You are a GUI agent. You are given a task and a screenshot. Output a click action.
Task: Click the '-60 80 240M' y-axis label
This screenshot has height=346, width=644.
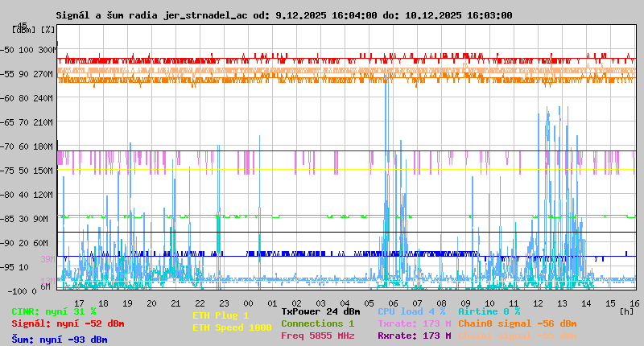(x=27, y=98)
